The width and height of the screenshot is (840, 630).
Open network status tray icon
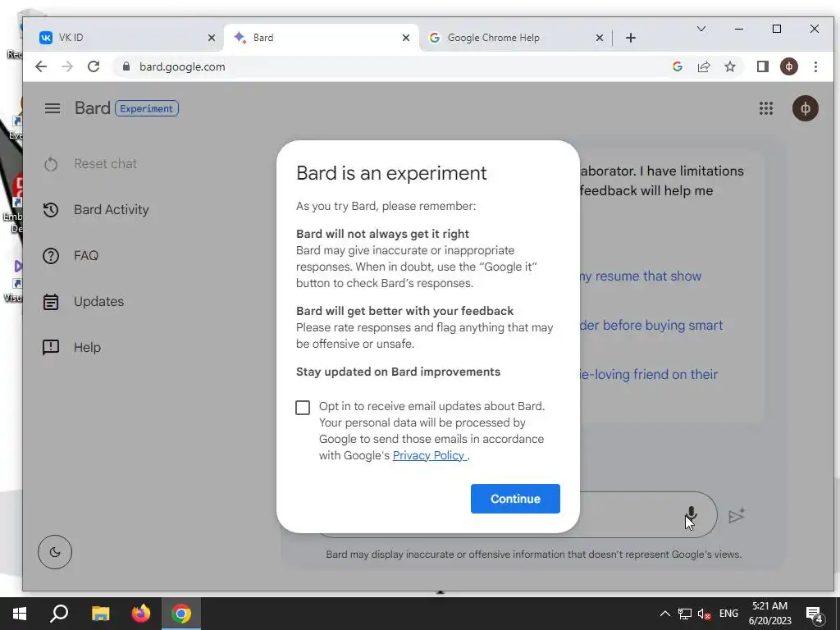pos(685,614)
